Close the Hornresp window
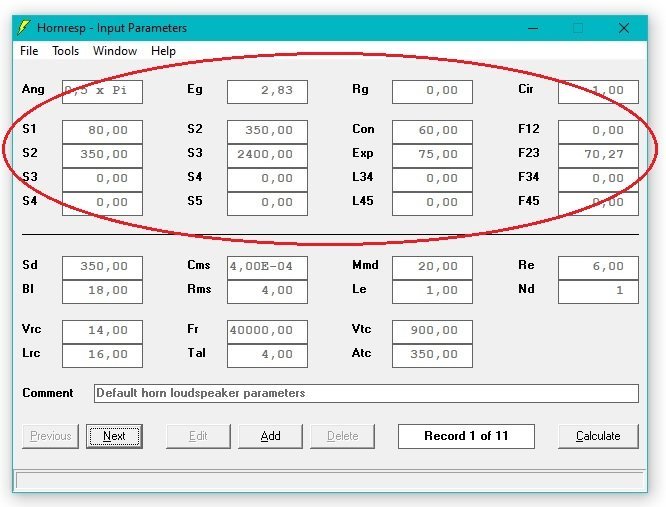The height and width of the screenshot is (507, 666). tap(624, 28)
